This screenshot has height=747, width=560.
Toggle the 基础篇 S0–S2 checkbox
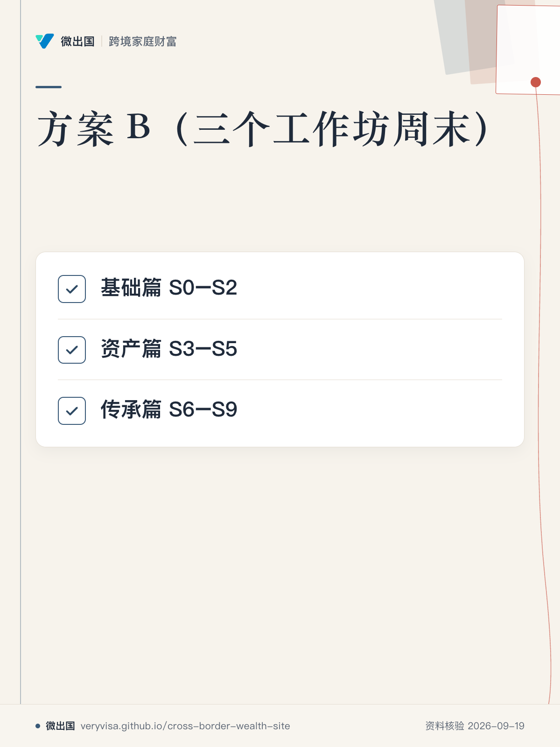72,289
